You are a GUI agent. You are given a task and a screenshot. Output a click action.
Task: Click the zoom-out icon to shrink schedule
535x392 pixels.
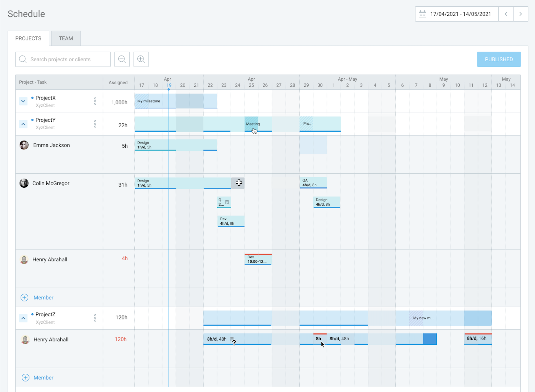(122, 59)
